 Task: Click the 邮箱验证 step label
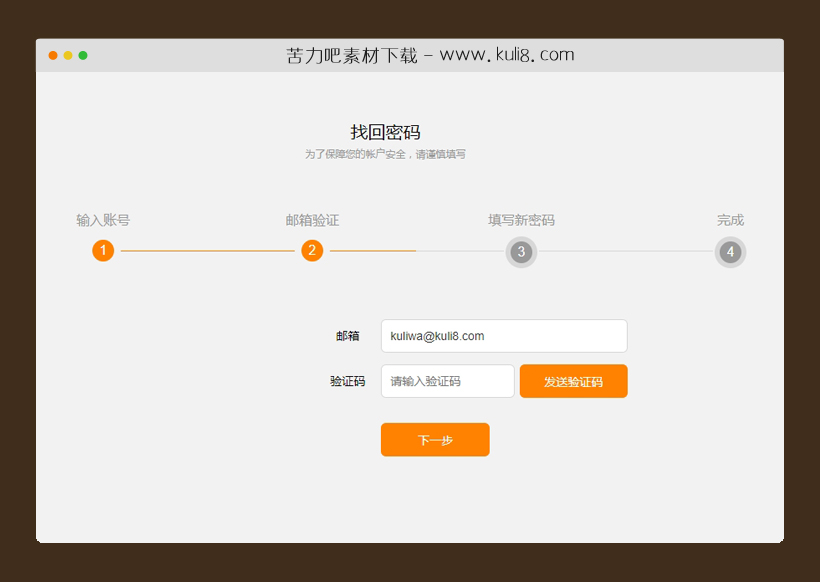pyautogui.click(x=312, y=220)
